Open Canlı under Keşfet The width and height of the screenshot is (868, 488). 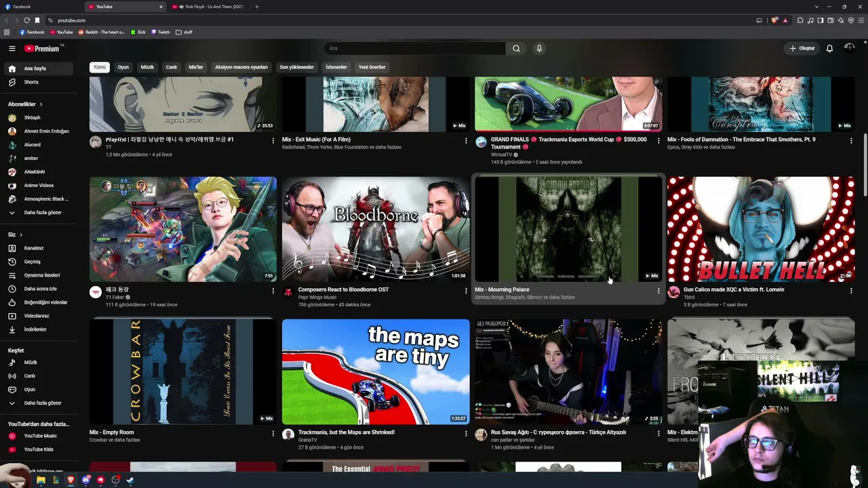[39, 376]
